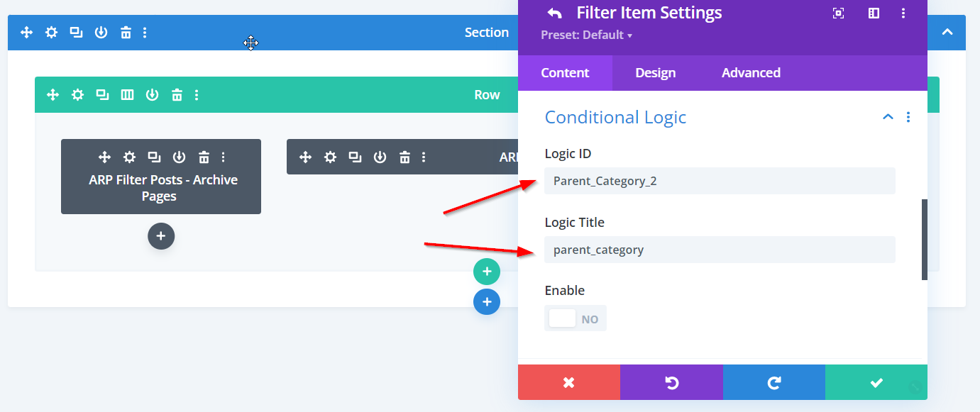Collapse the Conditional Logic section
This screenshot has height=412, width=980.
pyautogui.click(x=887, y=117)
